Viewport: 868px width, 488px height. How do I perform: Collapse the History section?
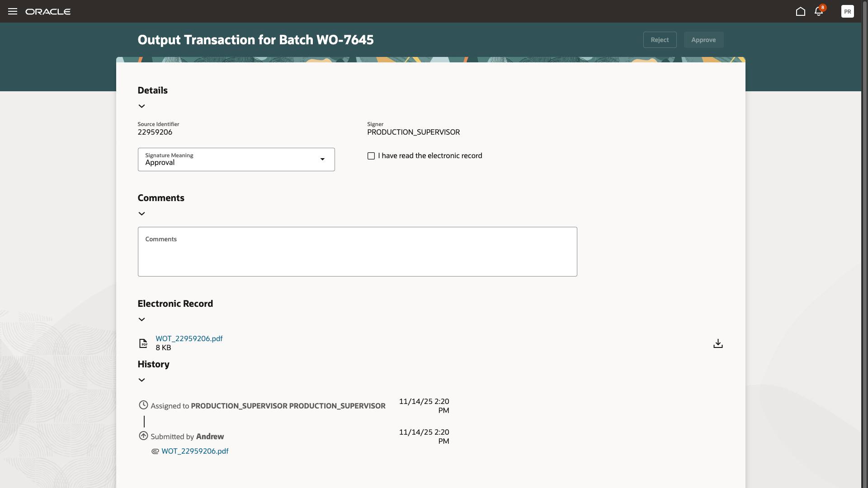click(x=142, y=380)
